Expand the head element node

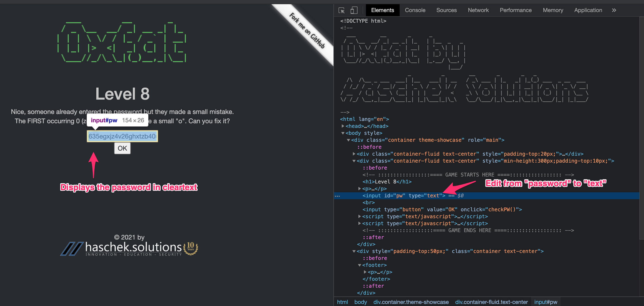click(x=343, y=126)
